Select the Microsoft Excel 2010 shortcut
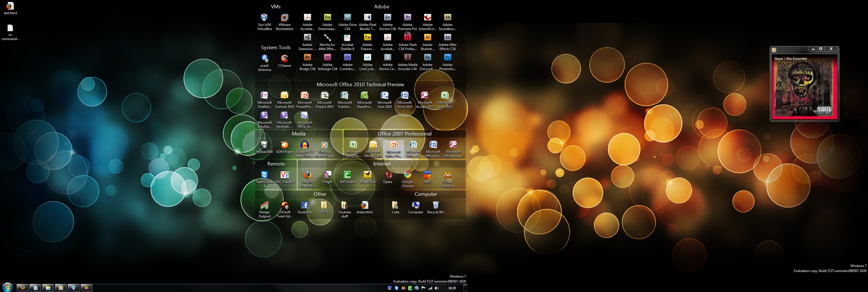This screenshot has height=292, width=868. 445,96
